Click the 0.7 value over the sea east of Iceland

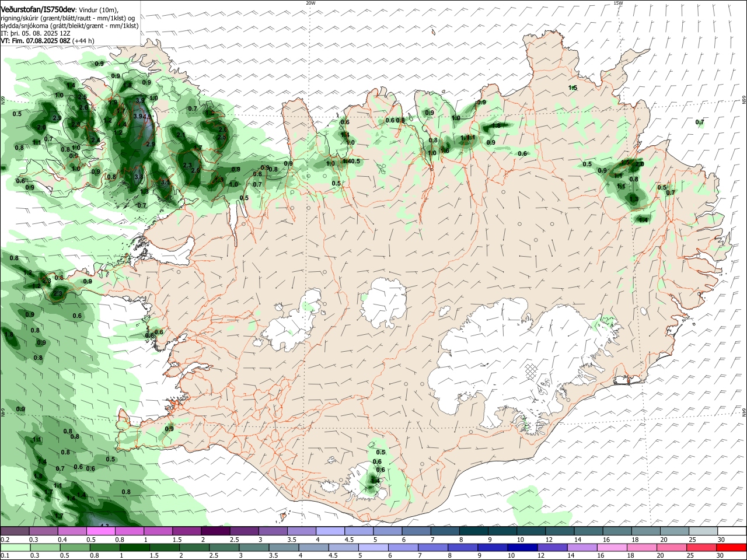(x=700, y=123)
